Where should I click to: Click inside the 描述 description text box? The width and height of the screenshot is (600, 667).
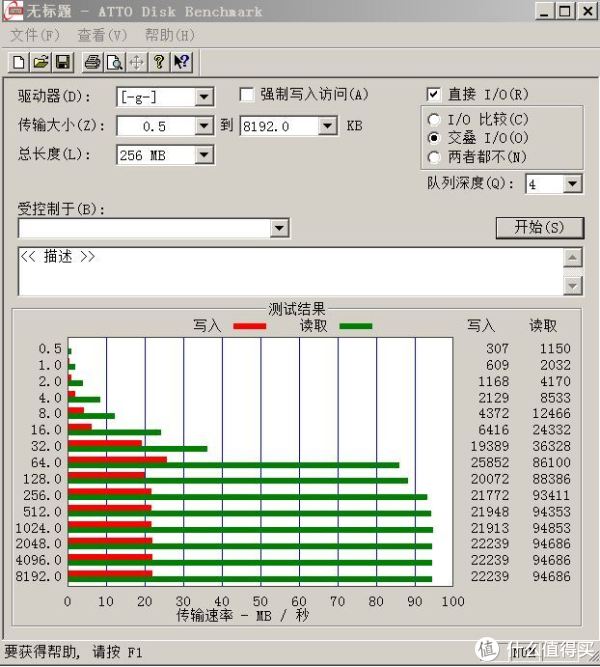click(x=291, y=271)
